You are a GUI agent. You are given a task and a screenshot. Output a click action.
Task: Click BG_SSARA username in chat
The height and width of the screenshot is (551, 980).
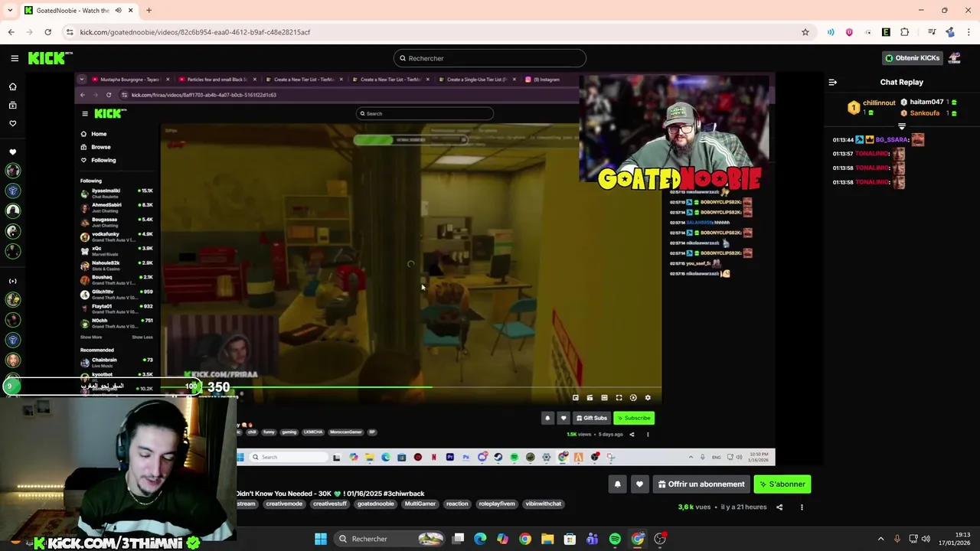point(892,140)
